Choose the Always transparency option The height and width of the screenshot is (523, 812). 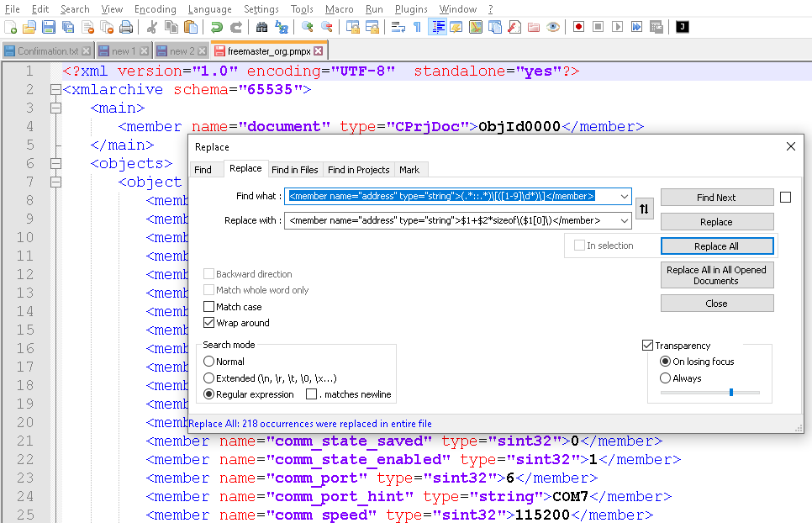click(x=666, y=378)
